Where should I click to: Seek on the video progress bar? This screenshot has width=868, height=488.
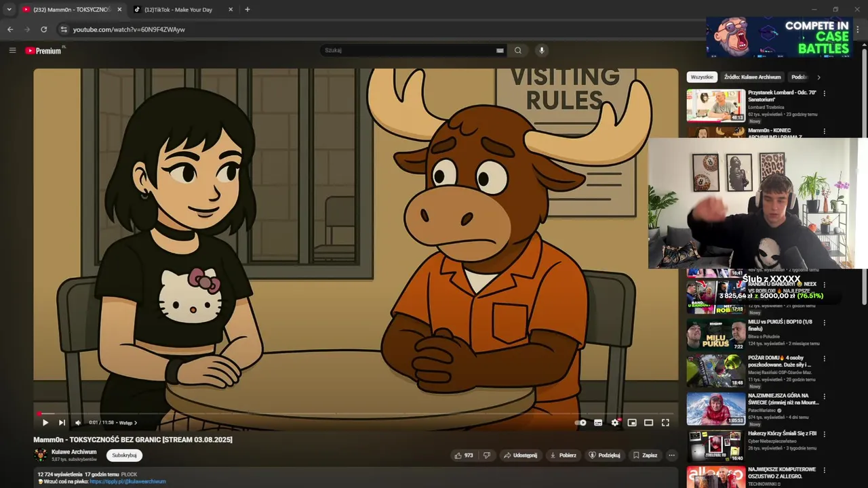point(356,413)
